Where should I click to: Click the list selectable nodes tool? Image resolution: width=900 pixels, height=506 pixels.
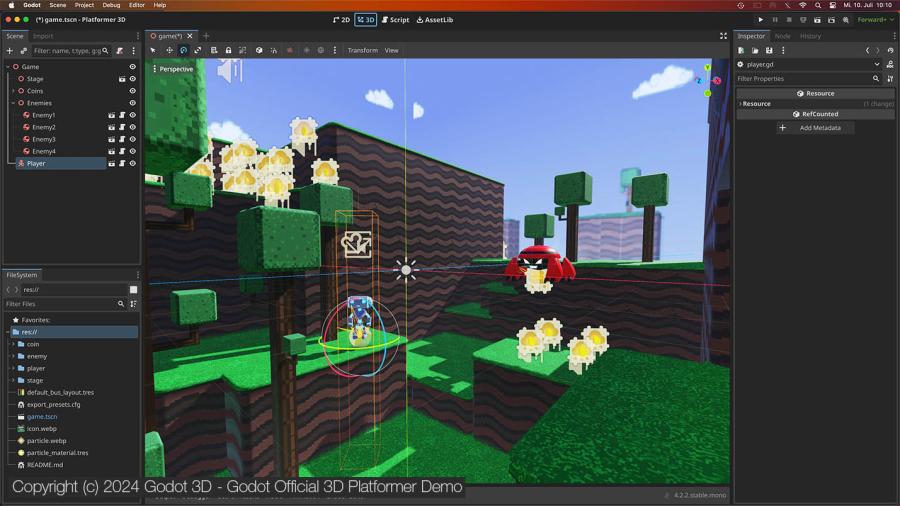[214, 50]
